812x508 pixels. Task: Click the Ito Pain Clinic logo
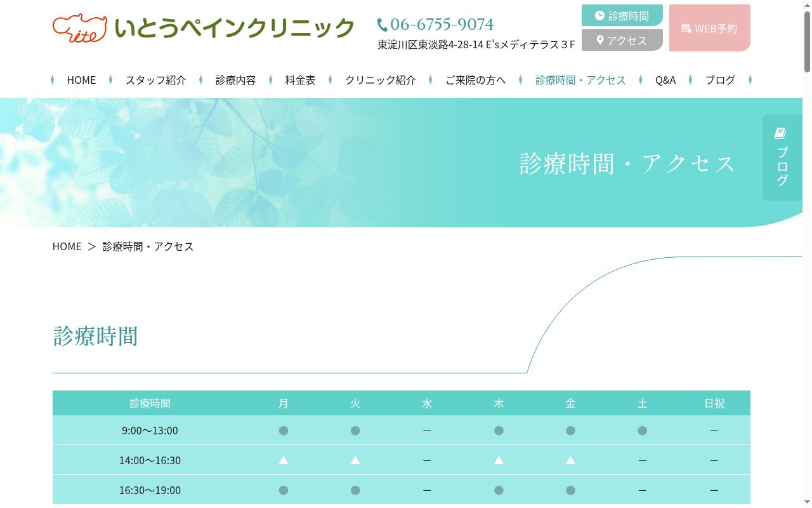[203, 28]
